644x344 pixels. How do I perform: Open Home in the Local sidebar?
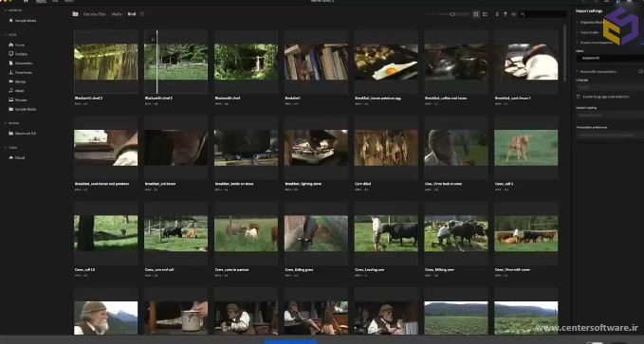[x=17, y=45]
